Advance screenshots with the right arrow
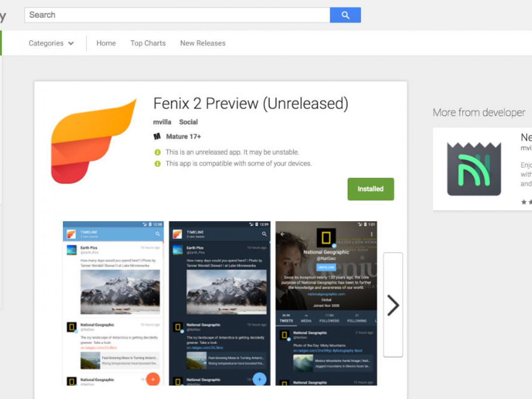Viewport: 532px width, 399px height. click(393, 305)
